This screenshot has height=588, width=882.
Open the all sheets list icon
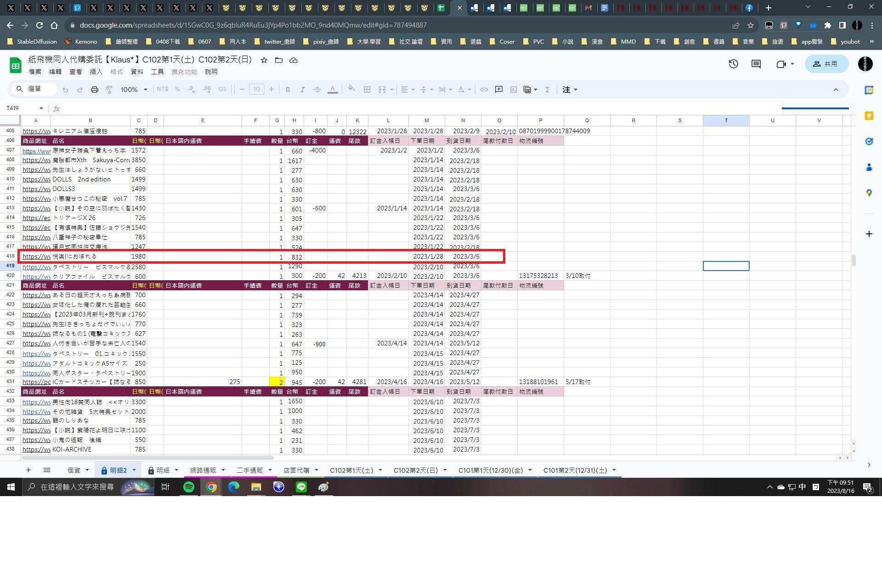[x=46, y=470]
